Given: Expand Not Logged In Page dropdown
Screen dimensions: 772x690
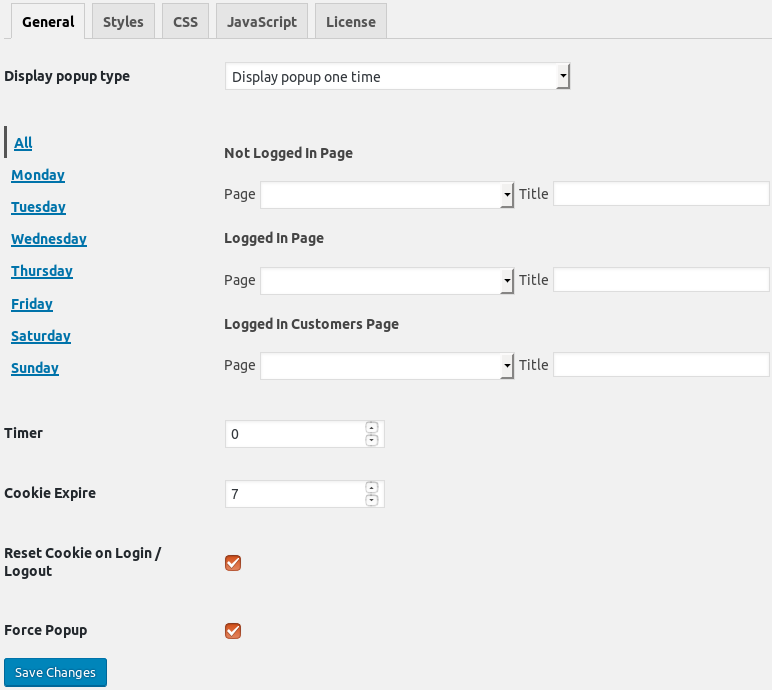Looking at the screenshot, I should click(387, 195).
